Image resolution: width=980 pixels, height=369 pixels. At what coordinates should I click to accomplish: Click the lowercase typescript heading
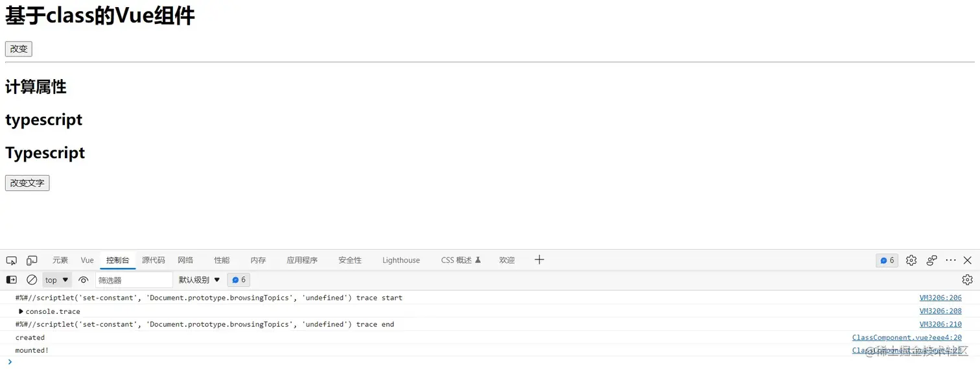44,119
